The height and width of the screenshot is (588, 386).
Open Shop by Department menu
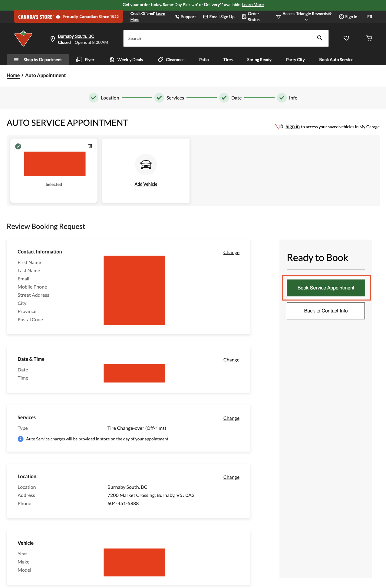[38, 60]
